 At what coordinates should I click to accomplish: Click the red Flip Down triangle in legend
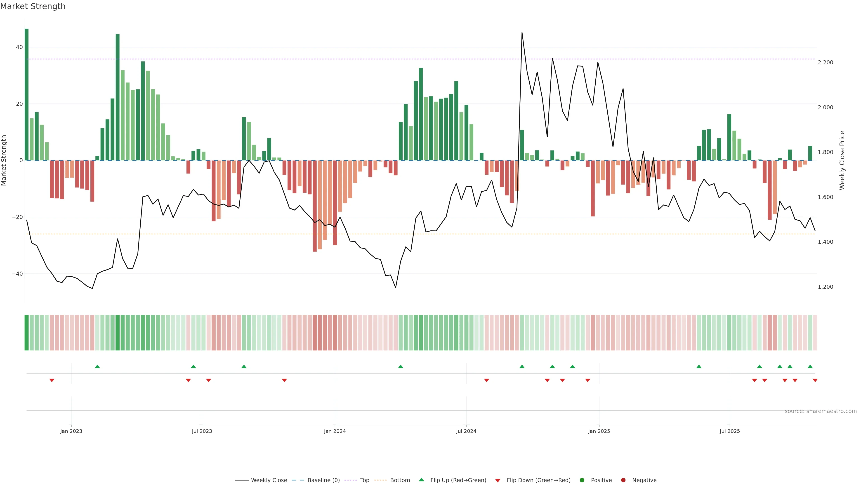498,481
